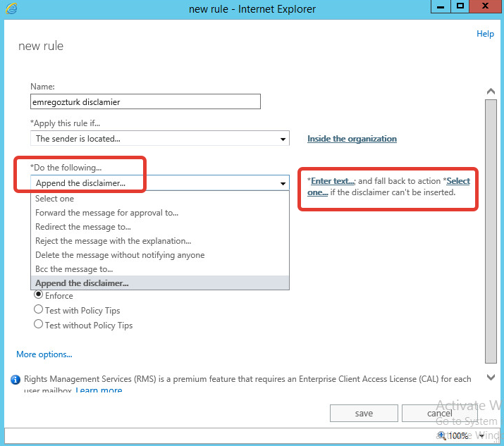Choose 'Redirect the message to...' from list
This screenshot has height=446, width=504.
[83, 227]
